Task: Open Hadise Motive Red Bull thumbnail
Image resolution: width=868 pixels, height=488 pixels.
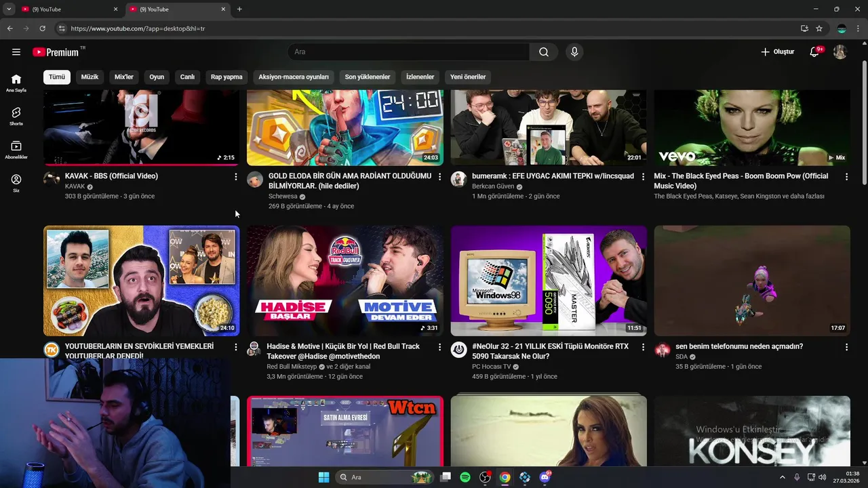Action: pyautogui.click(x=345, y=281)
